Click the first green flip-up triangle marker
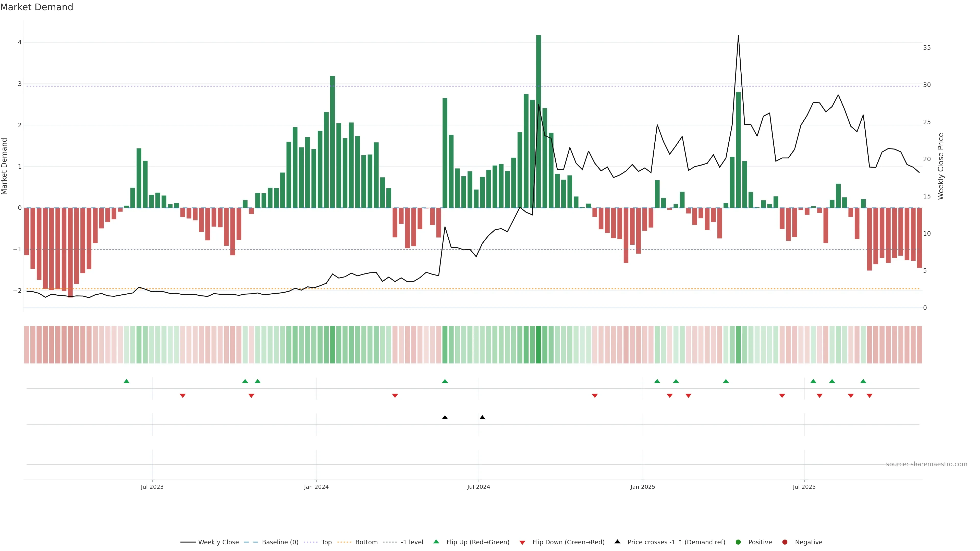 tap(127, 381)
